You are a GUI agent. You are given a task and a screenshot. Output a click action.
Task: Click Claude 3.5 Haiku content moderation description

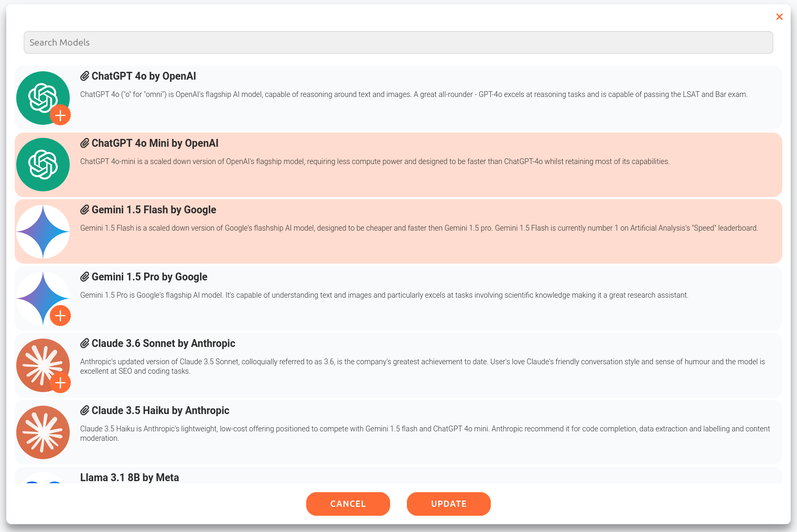425,433
